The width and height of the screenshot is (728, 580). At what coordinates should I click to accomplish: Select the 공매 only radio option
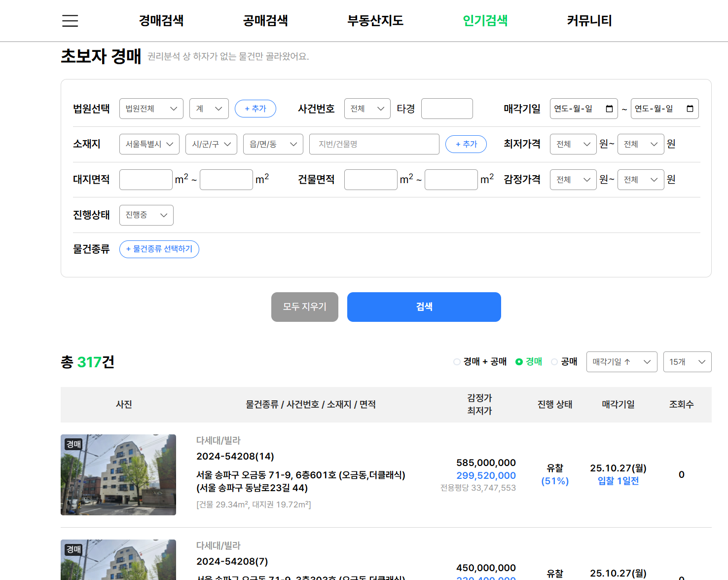554,362
